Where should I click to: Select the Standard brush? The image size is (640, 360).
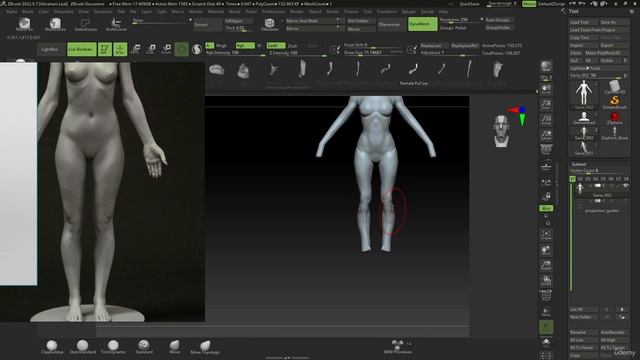(144, 347)
